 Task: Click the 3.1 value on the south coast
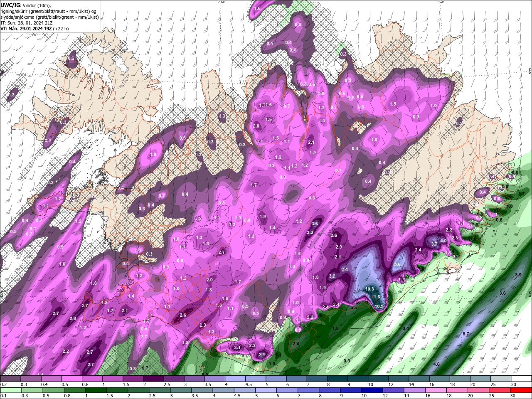237,347
